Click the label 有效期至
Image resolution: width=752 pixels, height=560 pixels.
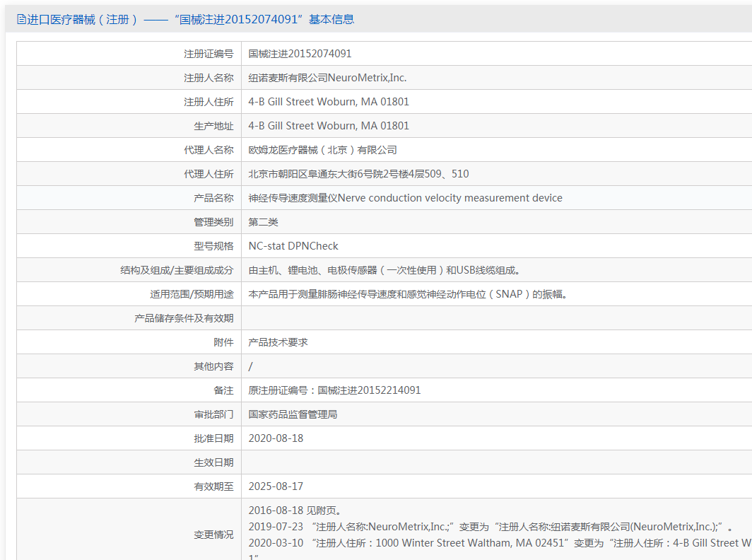click(213, 486)
